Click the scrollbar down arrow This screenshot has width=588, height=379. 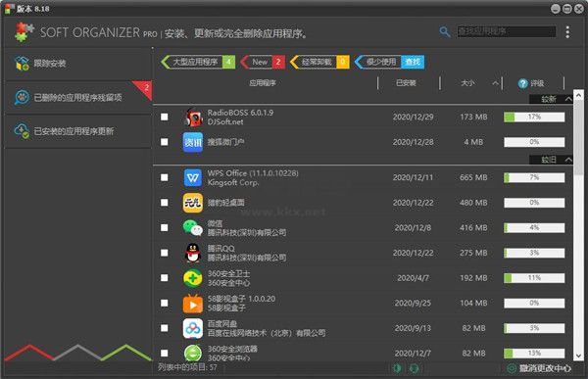point(578,355)
